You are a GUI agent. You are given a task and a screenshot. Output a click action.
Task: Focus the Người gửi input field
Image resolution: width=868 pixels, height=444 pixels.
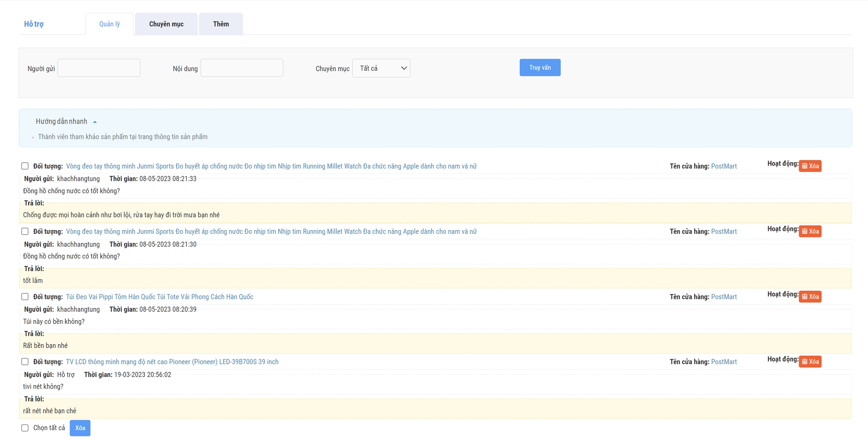99,68
